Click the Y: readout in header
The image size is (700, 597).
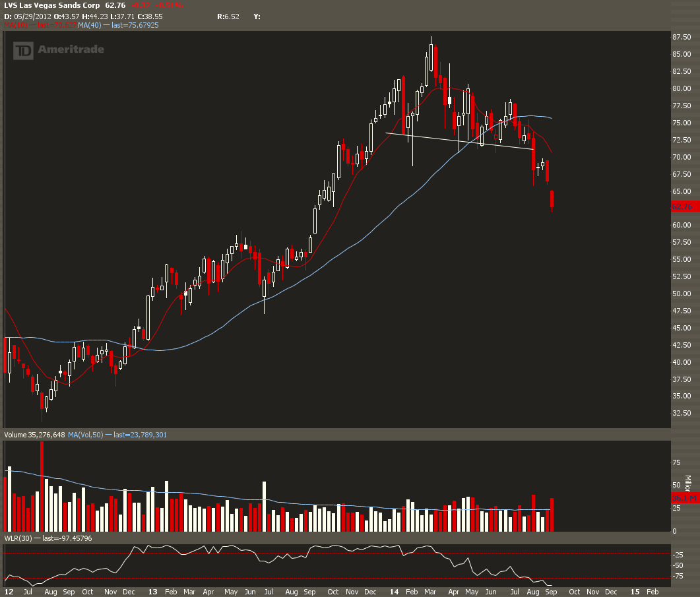coord(257,16)
